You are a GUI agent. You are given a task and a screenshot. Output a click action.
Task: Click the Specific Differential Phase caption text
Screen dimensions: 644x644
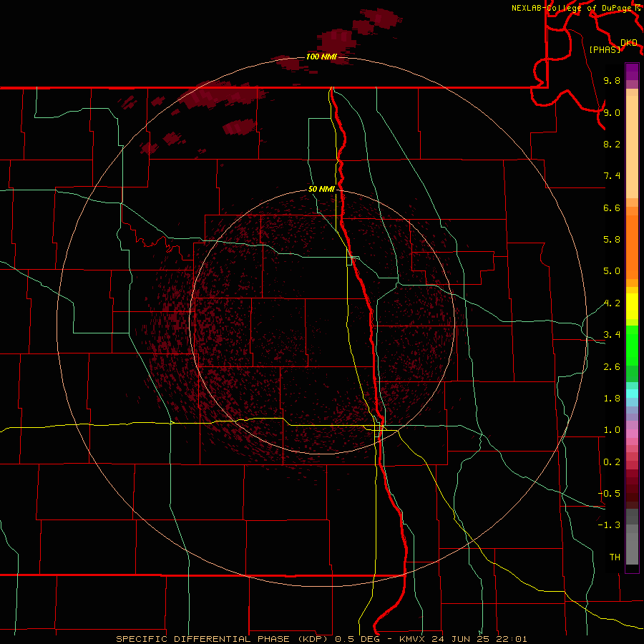321,639
